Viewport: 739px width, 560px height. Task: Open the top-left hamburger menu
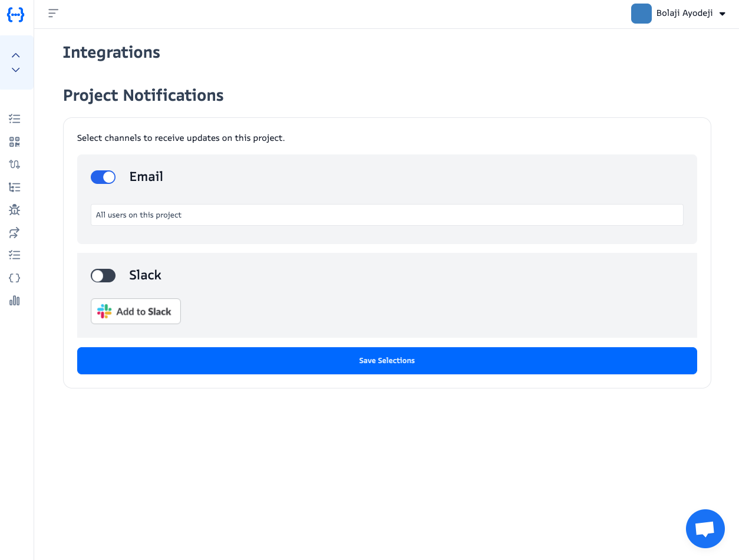(53, 13)
